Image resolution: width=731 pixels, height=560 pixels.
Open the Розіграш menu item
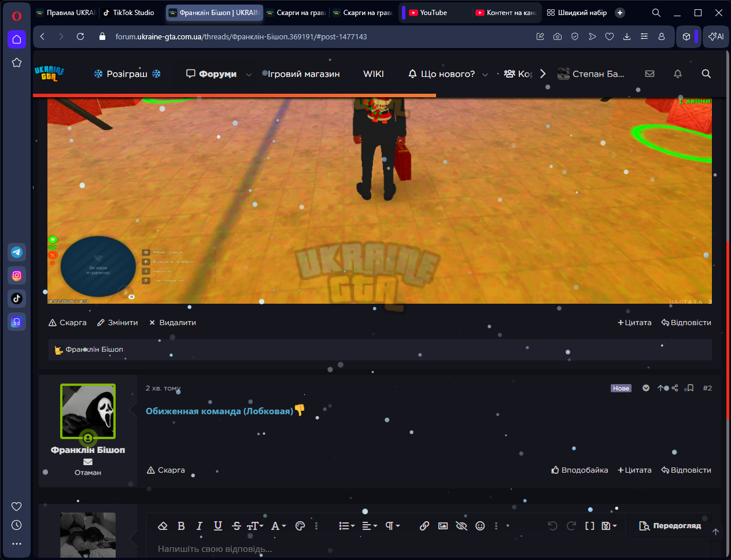pos(127,74)
